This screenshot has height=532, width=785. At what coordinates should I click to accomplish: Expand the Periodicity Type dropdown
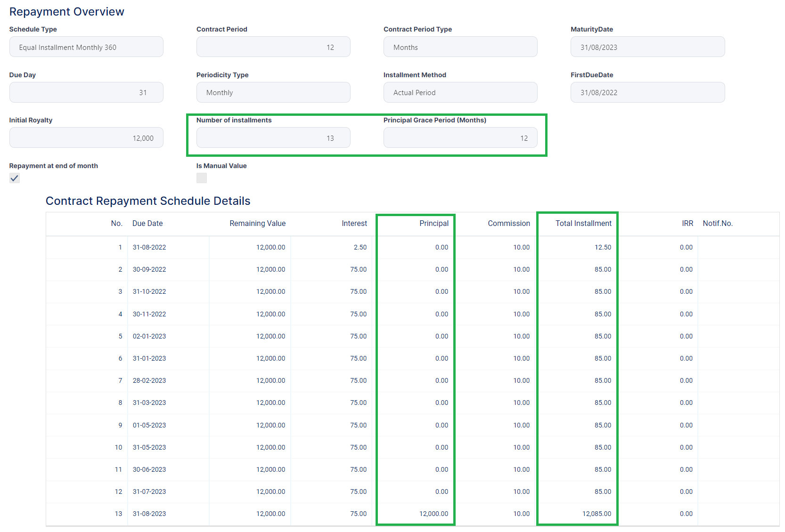click(x=273, y=93)
